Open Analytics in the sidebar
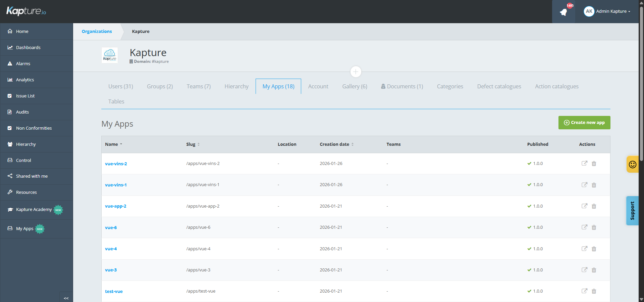 click(36, 80)
